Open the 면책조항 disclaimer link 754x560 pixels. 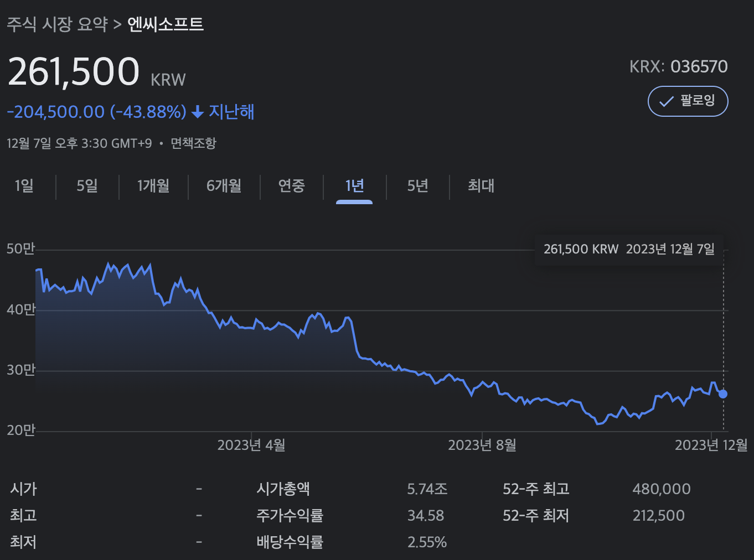tap(193, 143)
